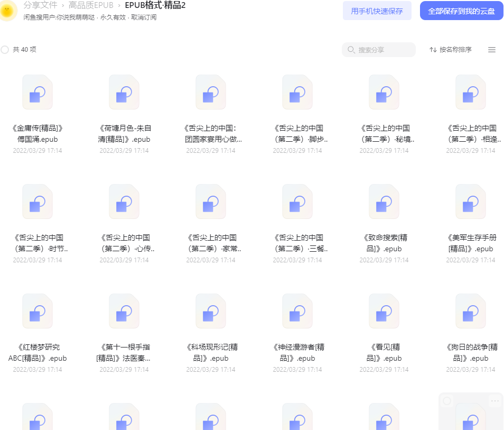Tick the select-all circle beside 共 40 项
This screenshot has height=430, width=504.
[x=5, y=50]
